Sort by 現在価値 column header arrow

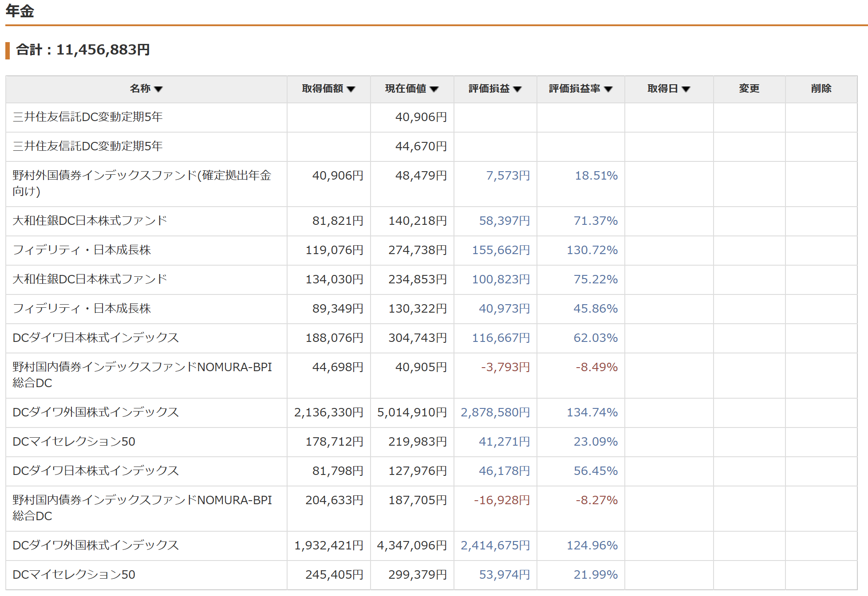click(x=434, y=89)
